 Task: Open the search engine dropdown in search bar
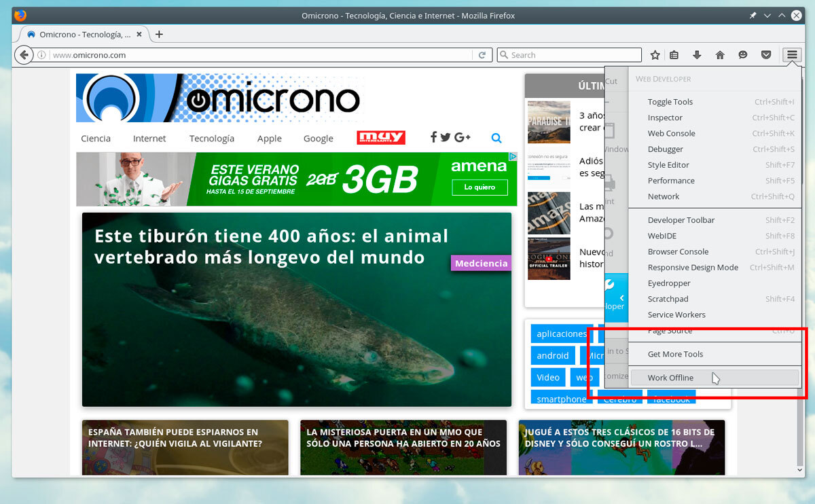tap(504, 54)
